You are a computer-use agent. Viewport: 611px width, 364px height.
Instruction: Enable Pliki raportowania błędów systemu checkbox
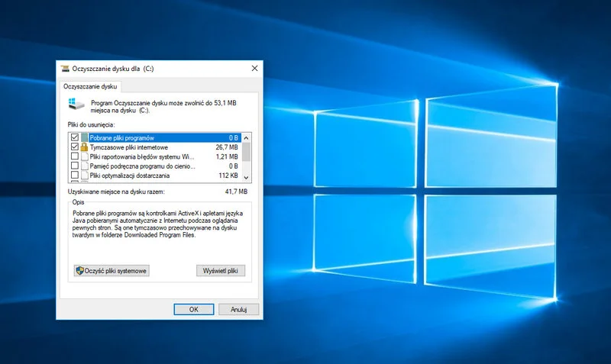[74, 156]
